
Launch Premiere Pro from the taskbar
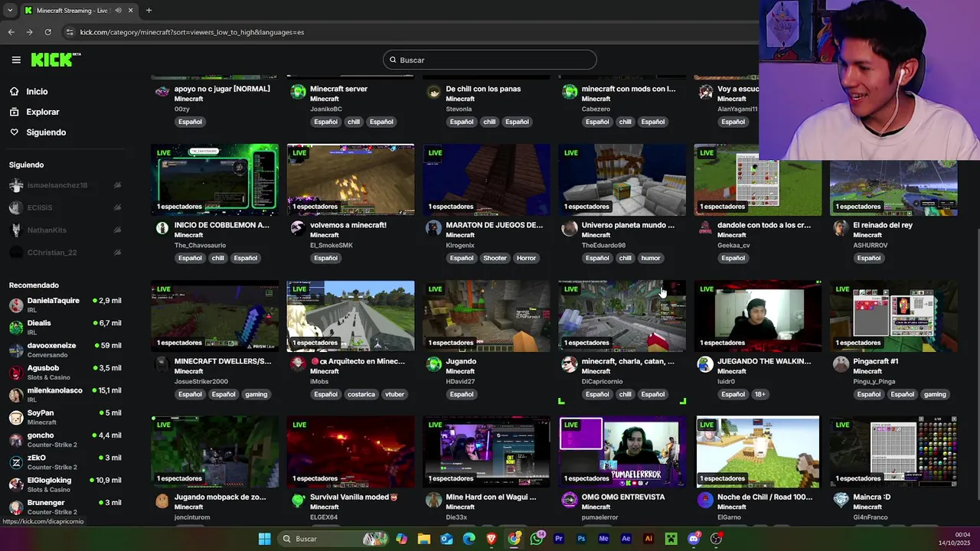559,539
